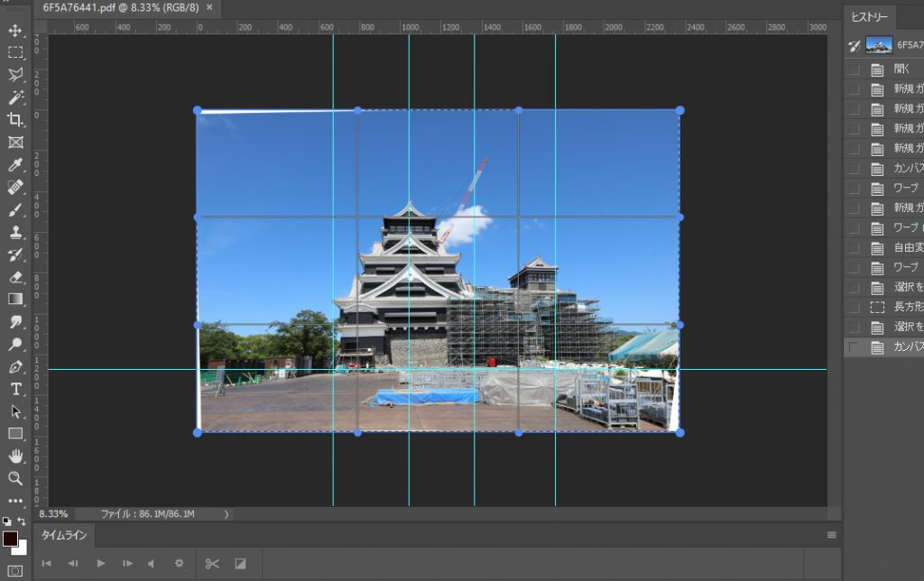924x581 pixels.
Task: Open timeline playback settings gear
Action: [179, 563]
